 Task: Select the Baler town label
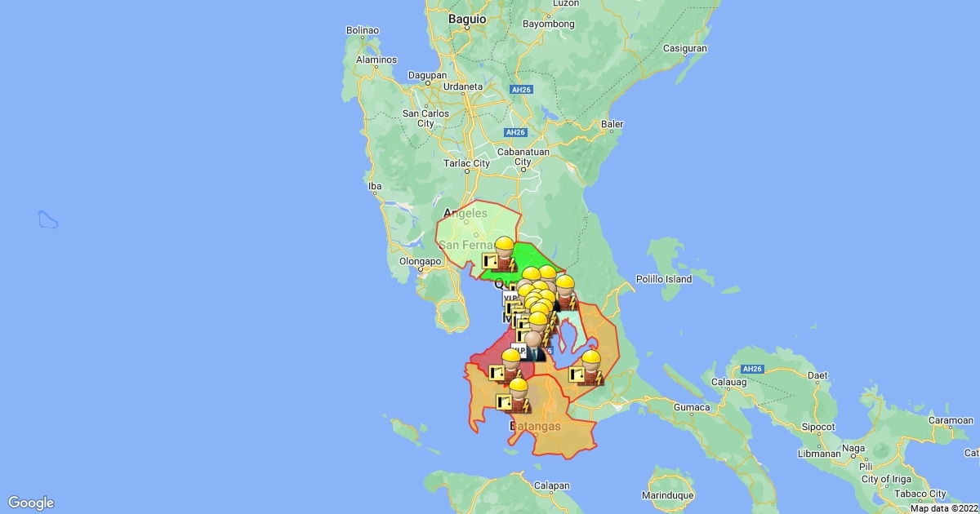[x=612, y=125]
